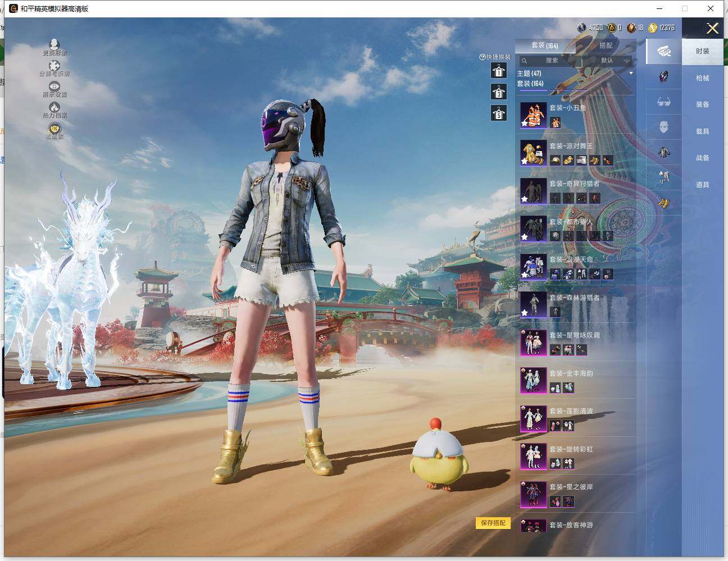
Task: Open the 枪械 firearms menu tab
Action: click(x=702, y=78)
